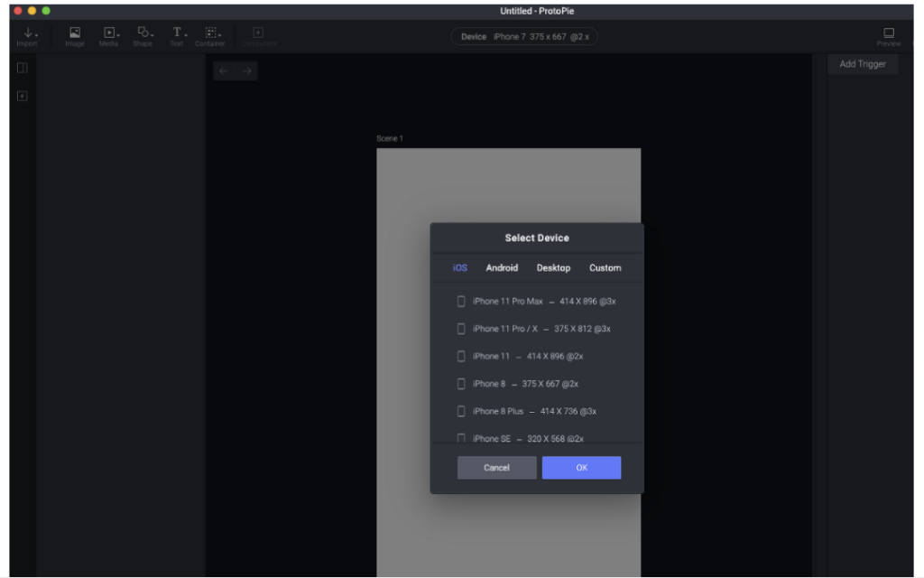Open the Import tool in toolbar
Viewport: 924px width, 578px height.
point(27,36)
